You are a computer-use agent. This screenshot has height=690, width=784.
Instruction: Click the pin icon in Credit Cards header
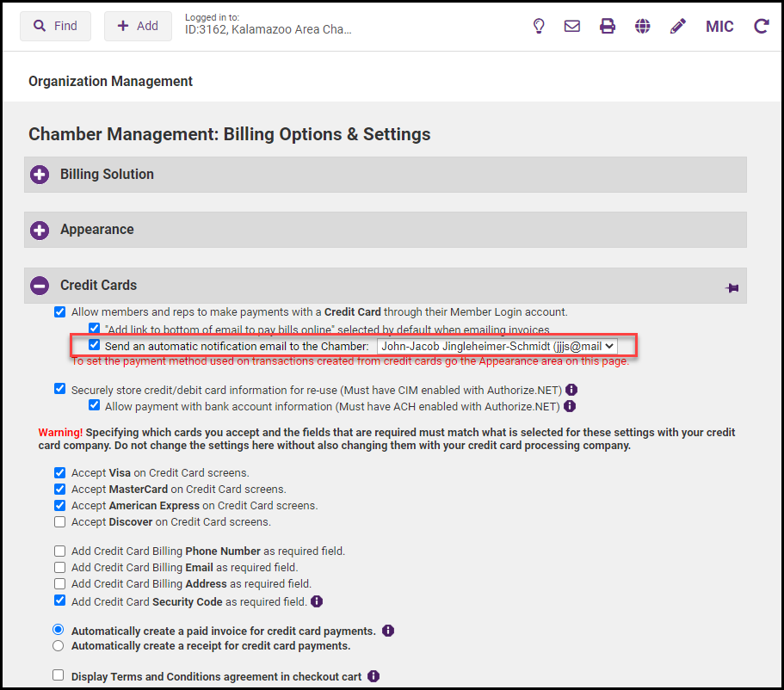click(x=732, y=288)
